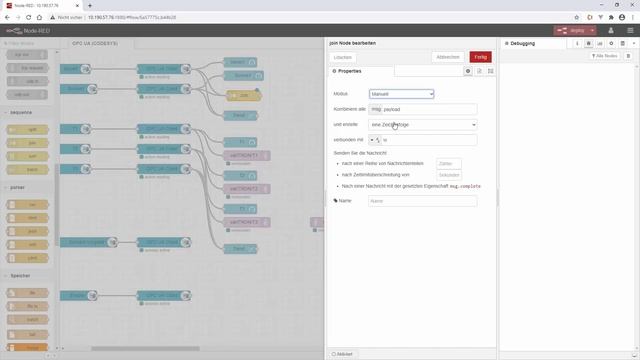Open a new browser tab
This screenshot has width=640, height=360.
[x=90, y=6]
